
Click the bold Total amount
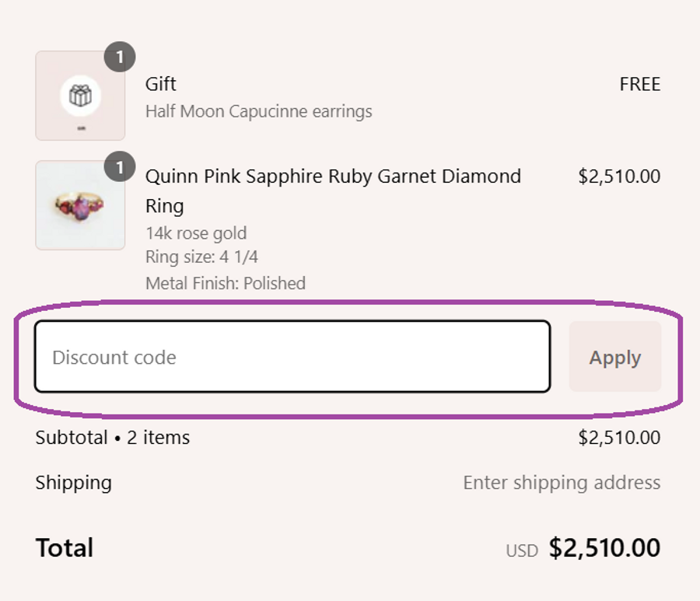click(604, 548)
